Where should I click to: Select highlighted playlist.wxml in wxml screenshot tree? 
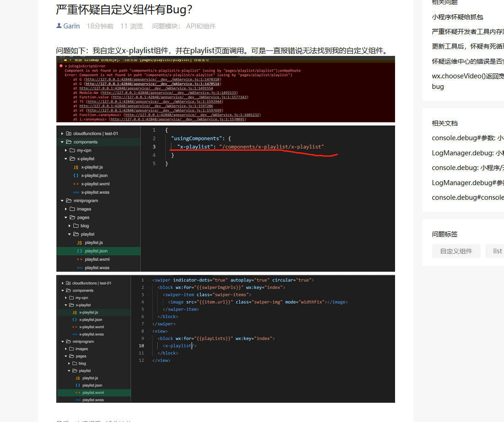[x=94, y=393]
